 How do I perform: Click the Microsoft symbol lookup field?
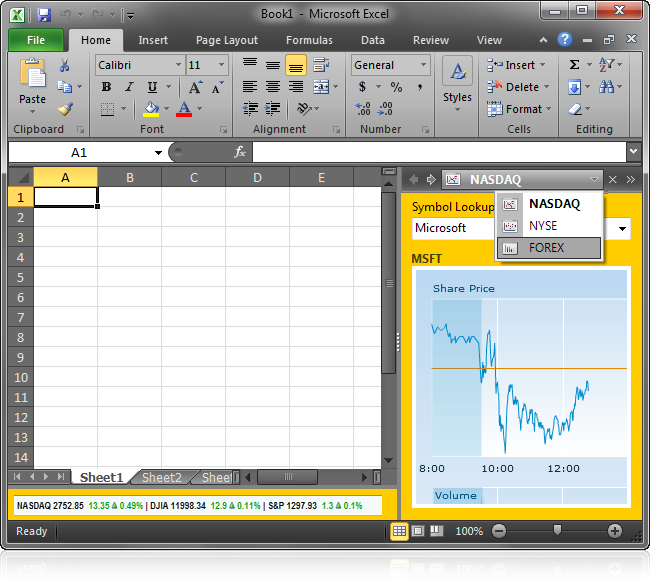[x=521, y=228]
